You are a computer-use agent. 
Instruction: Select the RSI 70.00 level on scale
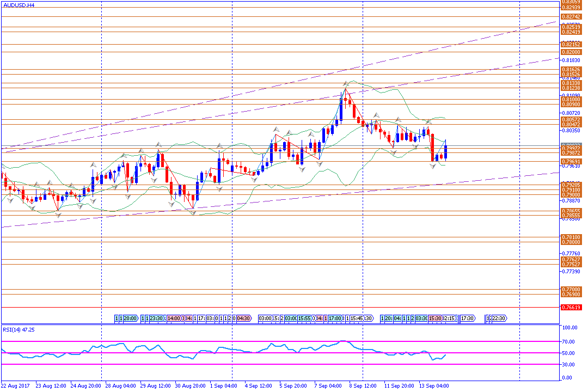569,342
